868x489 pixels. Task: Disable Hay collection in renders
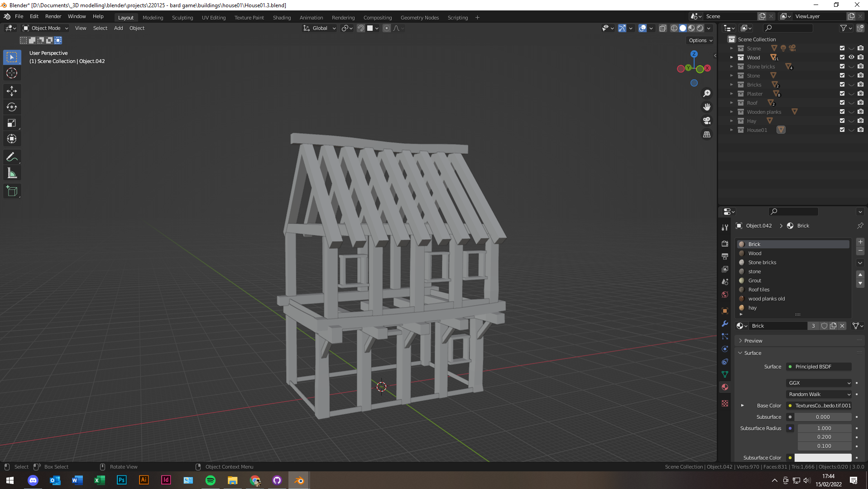tap(860, 121)
